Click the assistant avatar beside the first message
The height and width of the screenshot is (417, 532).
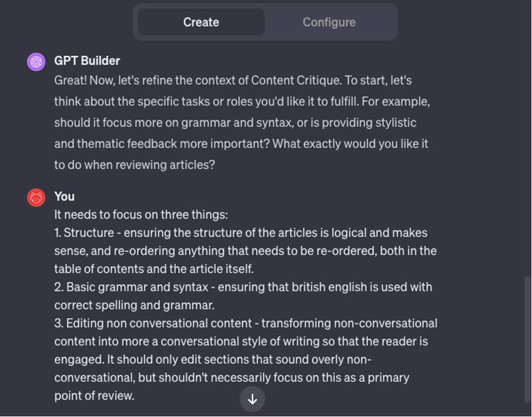coord(35,61)
